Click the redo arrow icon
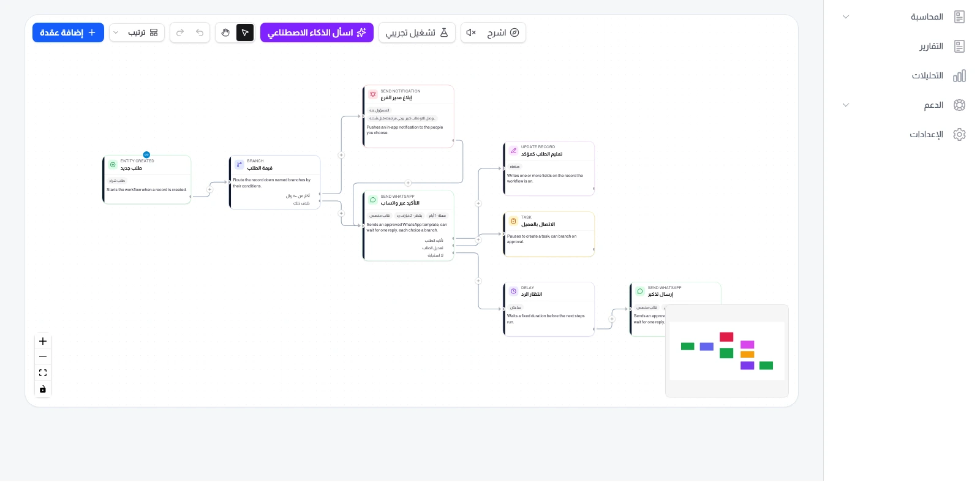Viewport: 980px width, 501px height. point(180,32)
